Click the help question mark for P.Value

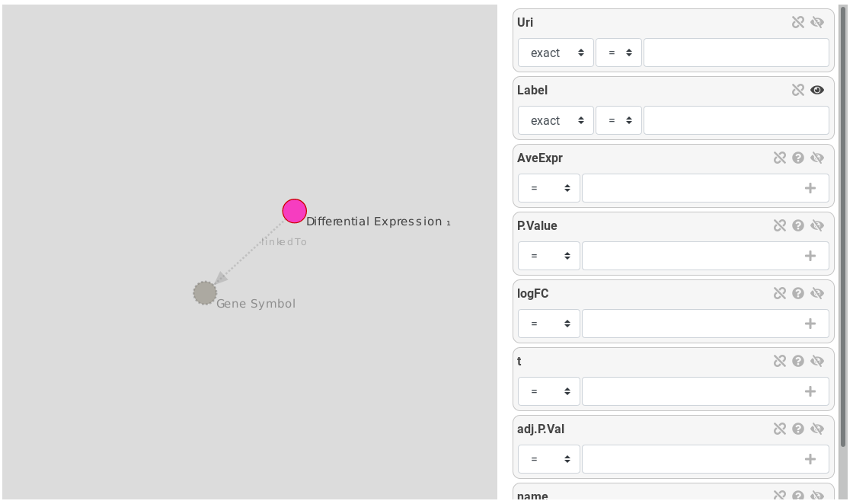[798, 225]
